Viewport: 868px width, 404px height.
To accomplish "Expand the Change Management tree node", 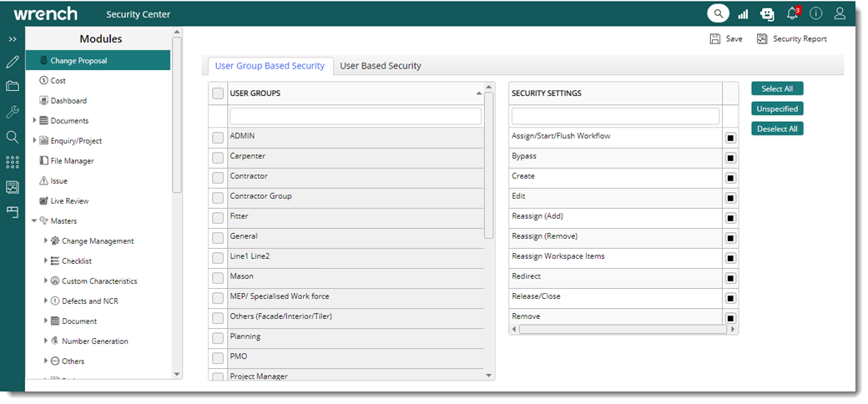I will pyautogui.click(x=47, y=241).
